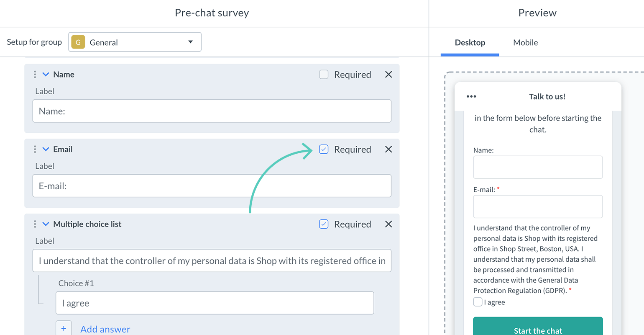Select the drag handle on the Multiple choice list
Screen dimensions: 644x335
[x=35, y=224]
